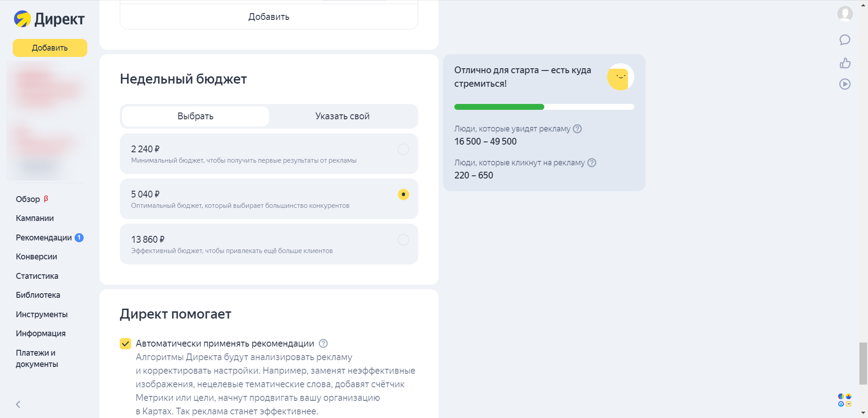Screen dimensions: 868x418
Task: Click the Недельный бюджет heading
Action: pyautogui.click(x=183, y=79)
